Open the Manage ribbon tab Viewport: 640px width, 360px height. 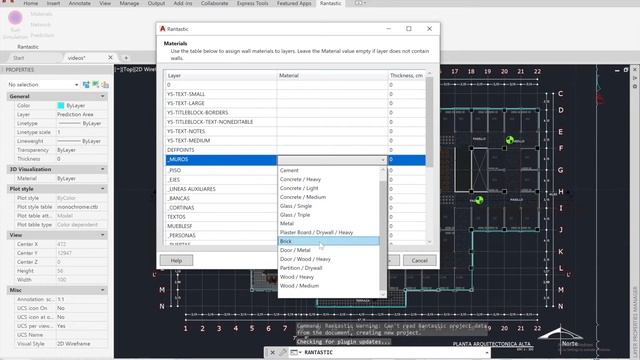pos(129,3)
